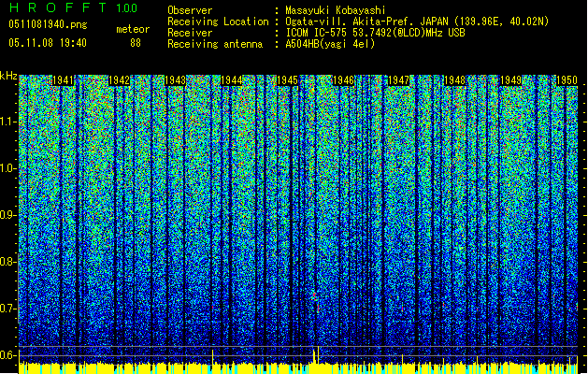Click the 1941 time marker label
Screen dimensions: 588x374
click(63, 80)
